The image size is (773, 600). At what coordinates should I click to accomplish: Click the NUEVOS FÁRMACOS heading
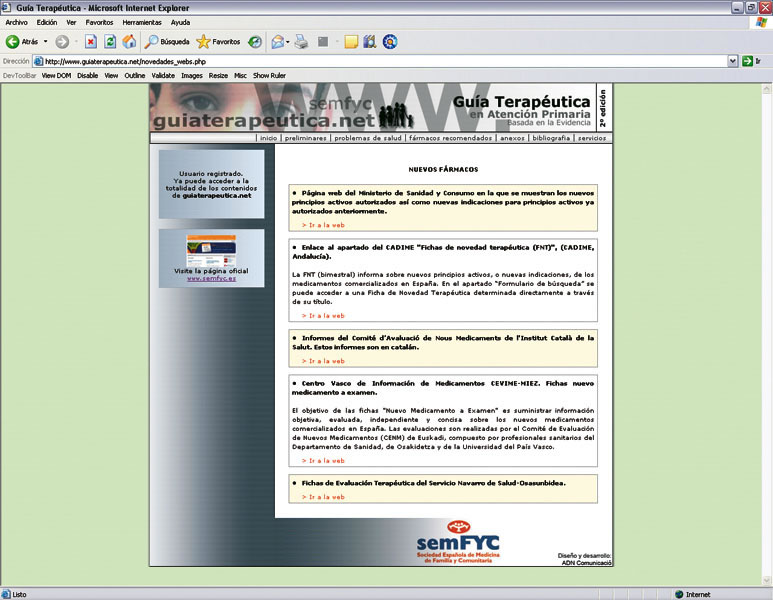tap(443, 170)
